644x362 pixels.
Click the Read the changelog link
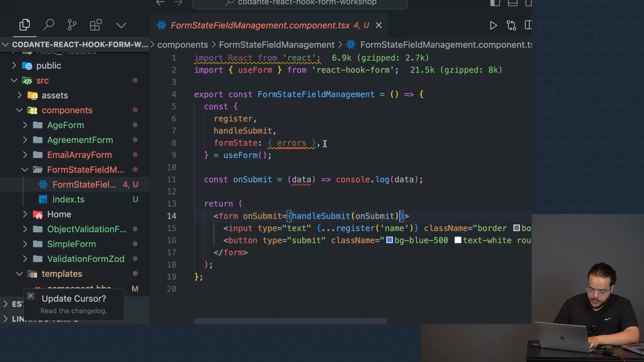point(74,311)
